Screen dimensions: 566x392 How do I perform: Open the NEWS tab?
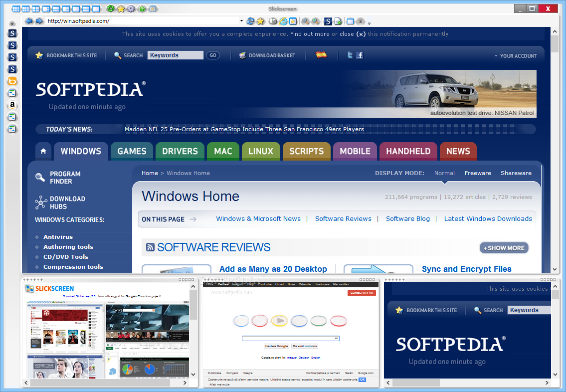tap(458, 151)
